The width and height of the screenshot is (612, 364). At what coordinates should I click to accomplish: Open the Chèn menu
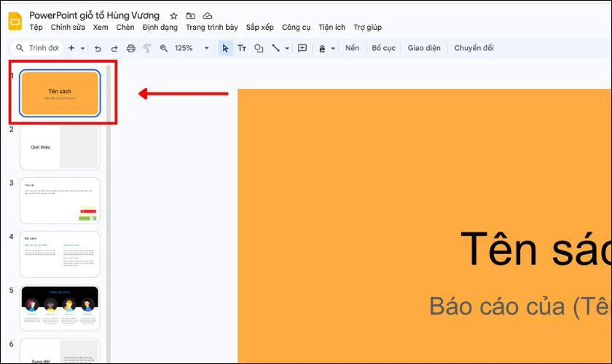[125, 28]
